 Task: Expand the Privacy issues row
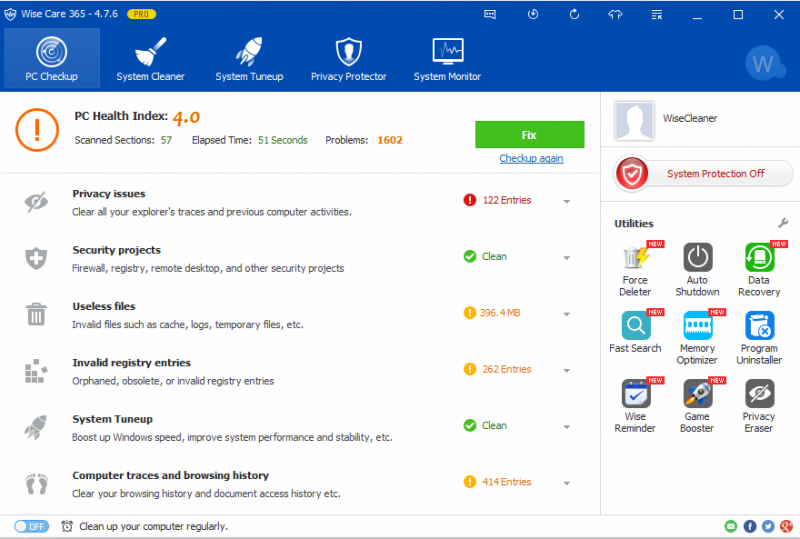click(566, 202)
